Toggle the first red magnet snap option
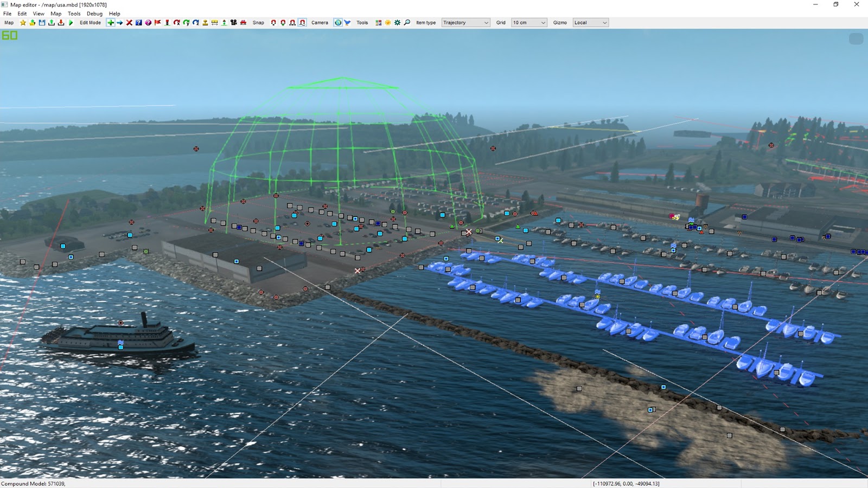Screen dimensions: 868x488 pyautogui.click(x=273, y=23)
